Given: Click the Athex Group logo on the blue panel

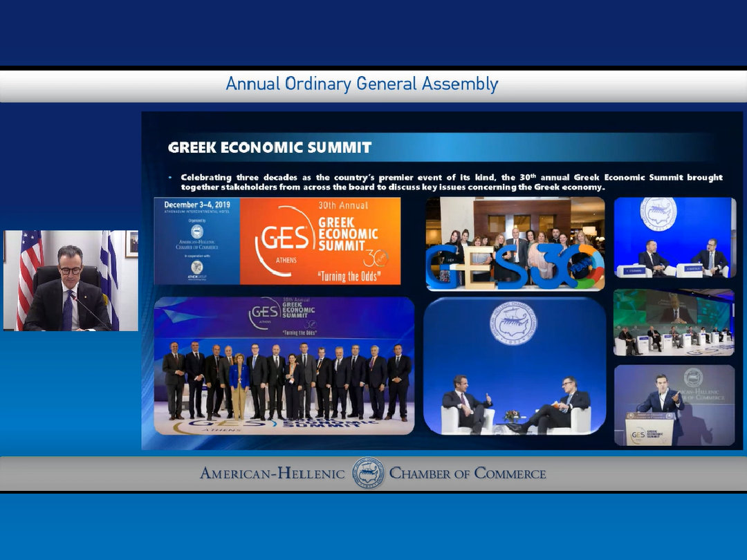Looking at the screenshot, I should tap(197, 268).
